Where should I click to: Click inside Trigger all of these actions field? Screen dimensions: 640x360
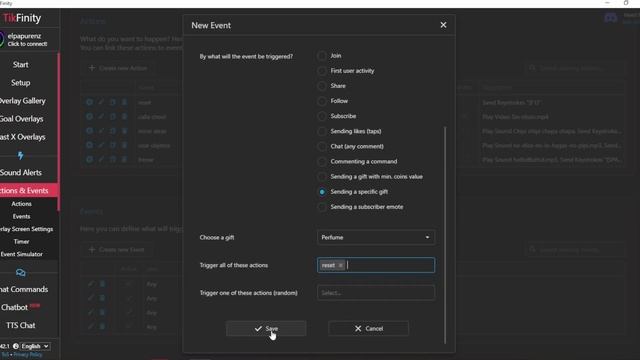coord(376,265)
